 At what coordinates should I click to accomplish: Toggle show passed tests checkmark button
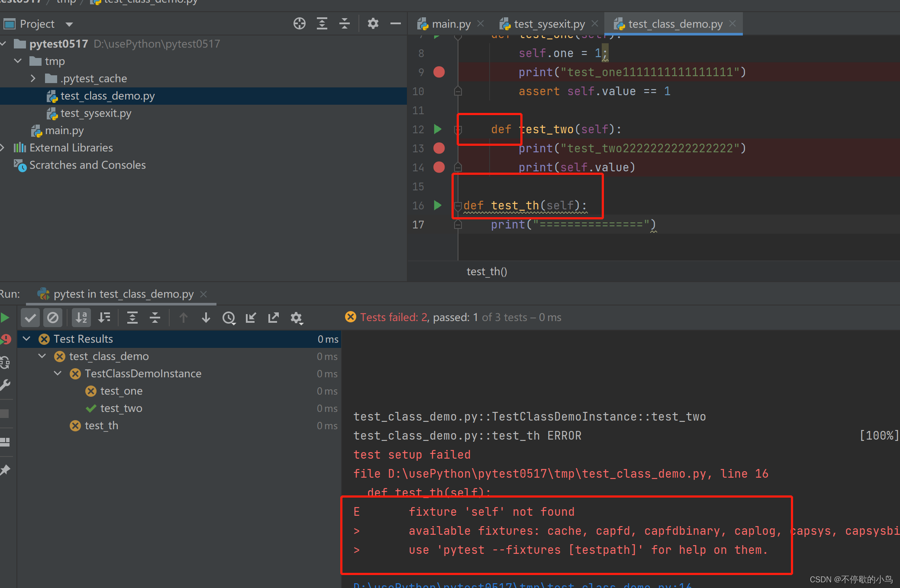click(30, 318)
